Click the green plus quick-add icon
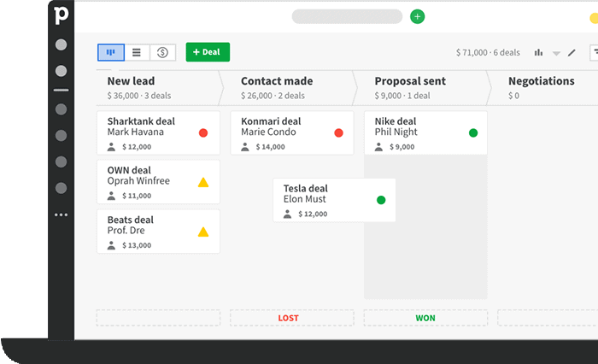The height and width of the screenshot is (364, 598). pos(417,16)
